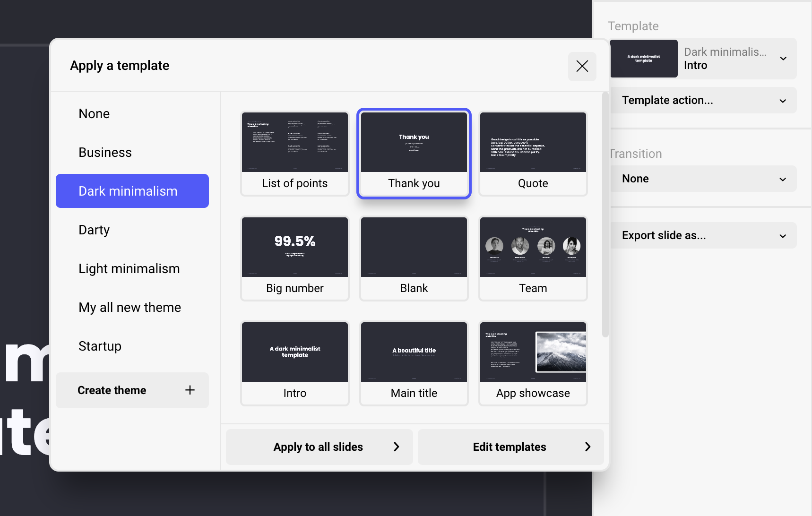Switch to the Light minimalism theme
812x516 pixels.
pos(129,268)
